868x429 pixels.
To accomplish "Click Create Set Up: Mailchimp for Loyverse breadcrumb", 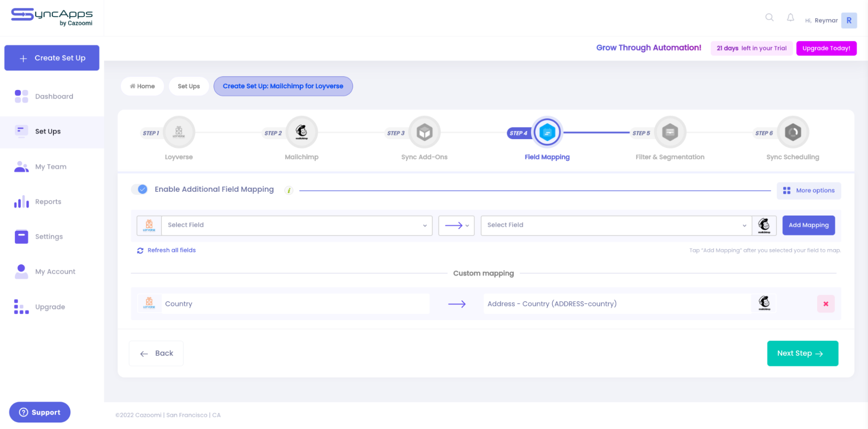I will click(x=283, y=86).
